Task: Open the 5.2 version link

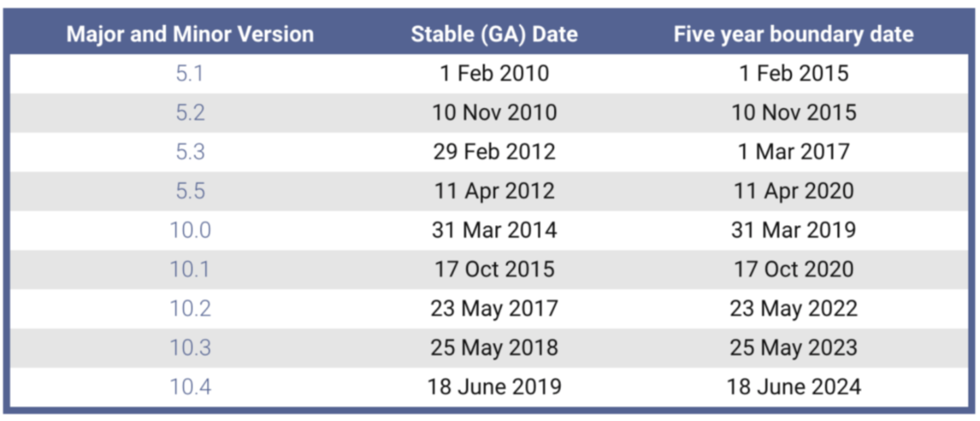Action: point(190,113)
